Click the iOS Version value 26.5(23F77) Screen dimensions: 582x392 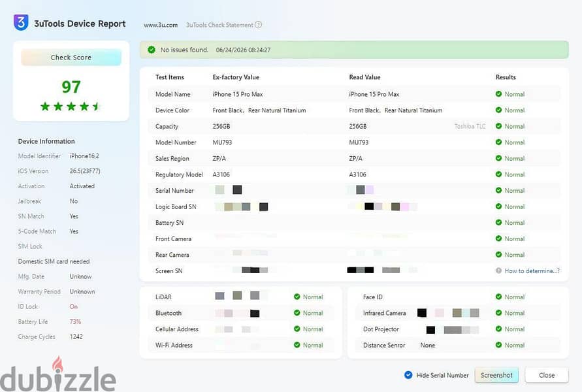pos(85,171)
